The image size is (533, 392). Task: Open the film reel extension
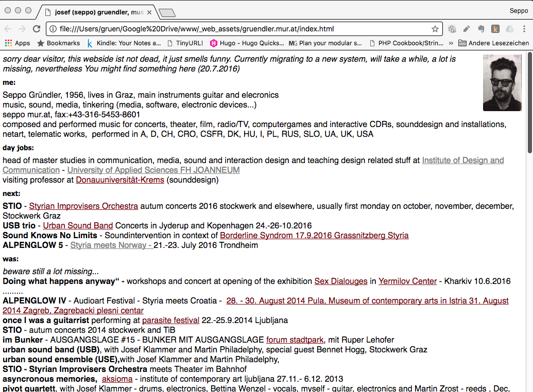click(452, 29)
